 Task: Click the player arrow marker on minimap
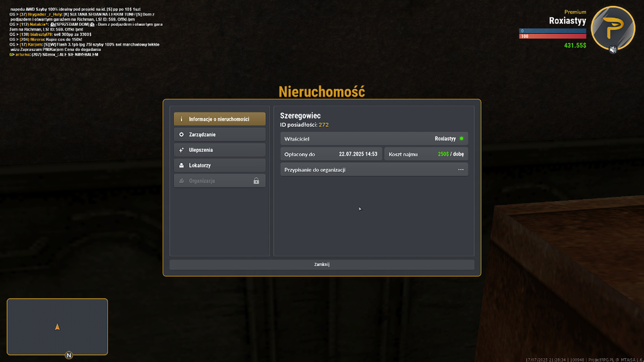click(57, 327)
